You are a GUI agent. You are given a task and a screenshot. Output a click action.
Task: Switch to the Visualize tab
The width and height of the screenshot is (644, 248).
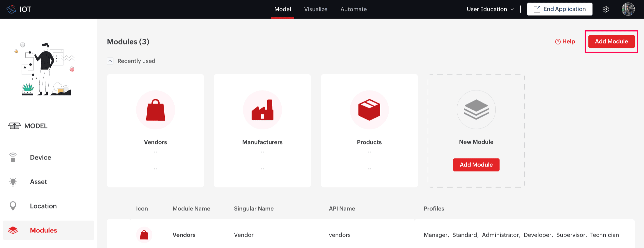coord(315,9)
